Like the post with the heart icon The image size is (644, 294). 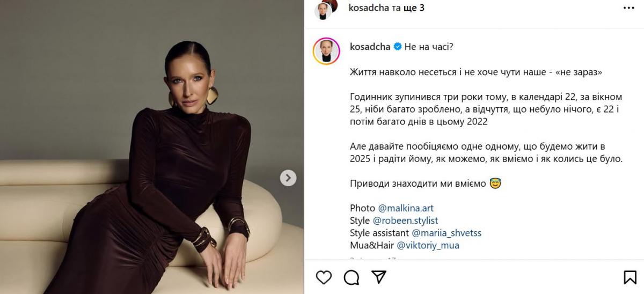pos(324,277)
